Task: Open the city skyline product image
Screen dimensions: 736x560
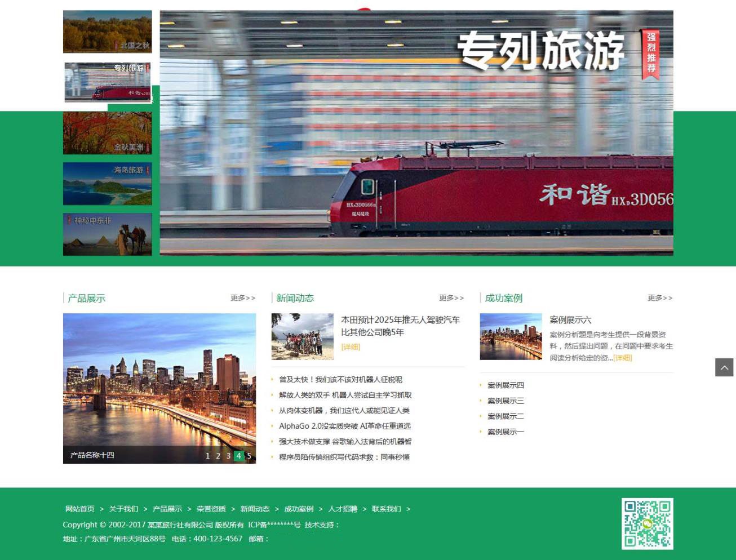Action: point(159,388)
